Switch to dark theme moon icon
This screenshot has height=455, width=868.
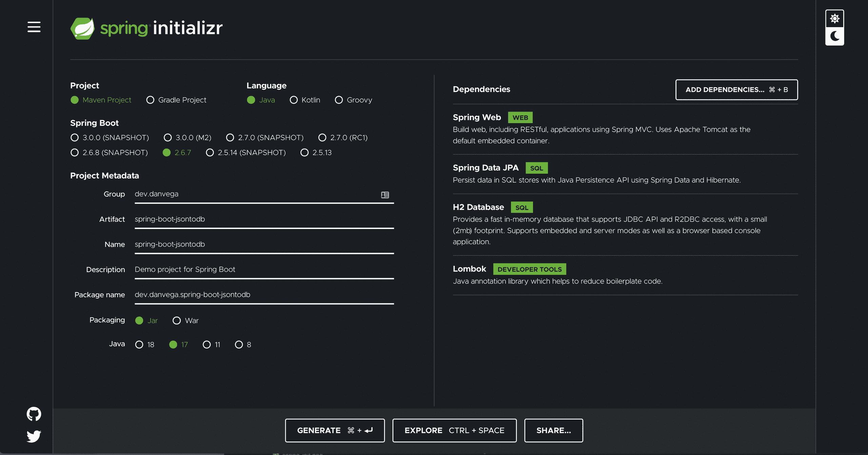(x=834, y=36)
